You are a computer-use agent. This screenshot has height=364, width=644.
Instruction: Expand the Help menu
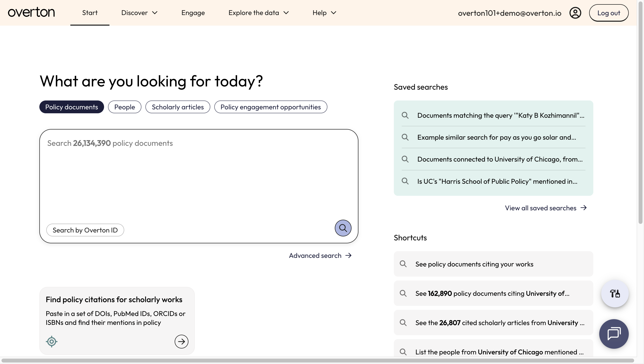tap(324, 13)
